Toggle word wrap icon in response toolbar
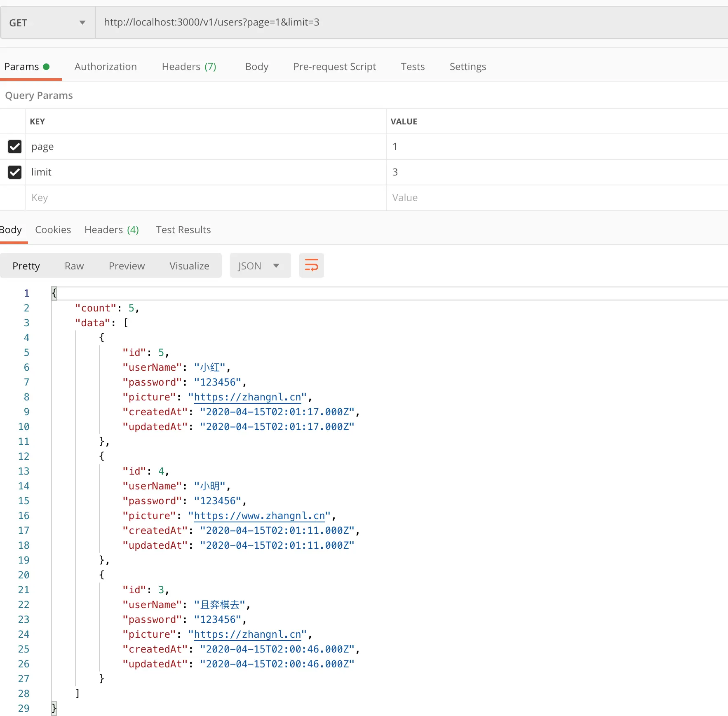Image resolution: width=728 pixels, height=716 pixels. tap(311, 265)
